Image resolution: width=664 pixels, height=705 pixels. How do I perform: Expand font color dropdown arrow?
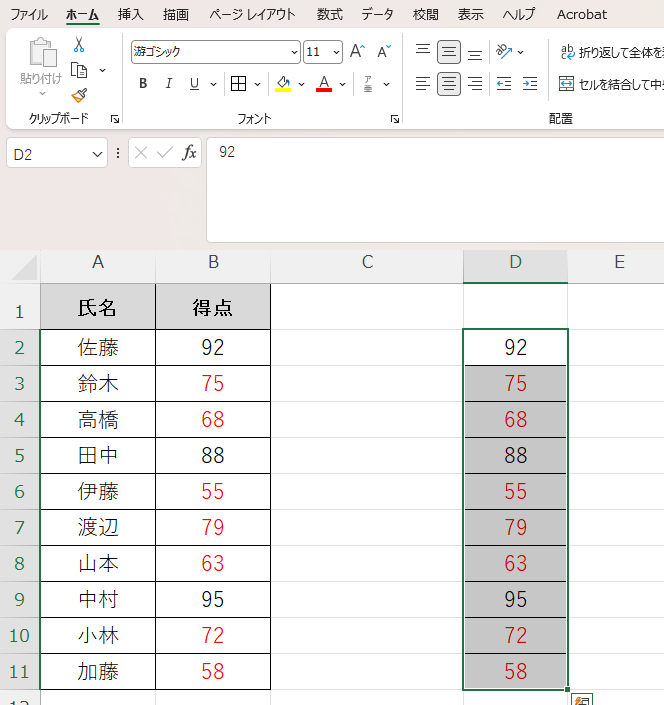click(342, 84)
